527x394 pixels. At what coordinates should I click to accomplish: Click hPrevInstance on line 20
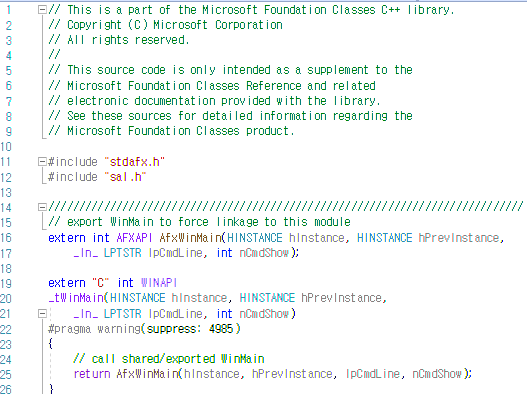click(x=341, y=298)
